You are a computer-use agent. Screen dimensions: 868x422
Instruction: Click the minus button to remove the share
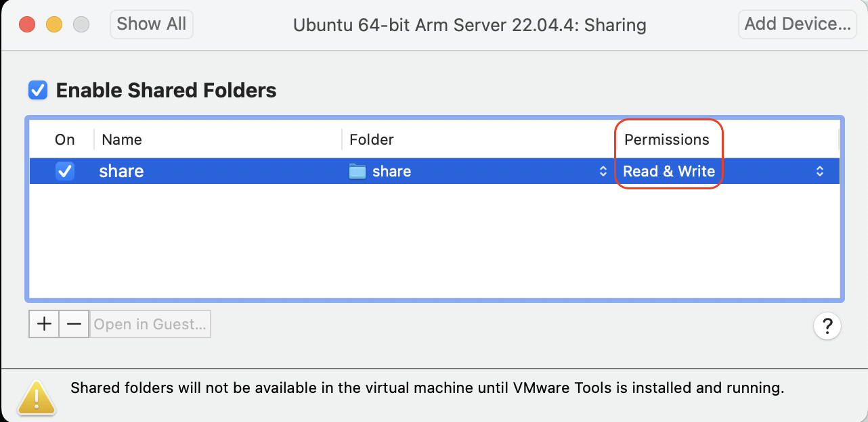[x=74, y=324]
